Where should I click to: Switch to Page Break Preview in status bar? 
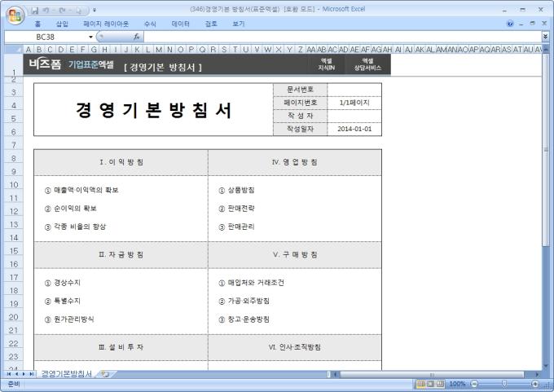coord(441,383)
